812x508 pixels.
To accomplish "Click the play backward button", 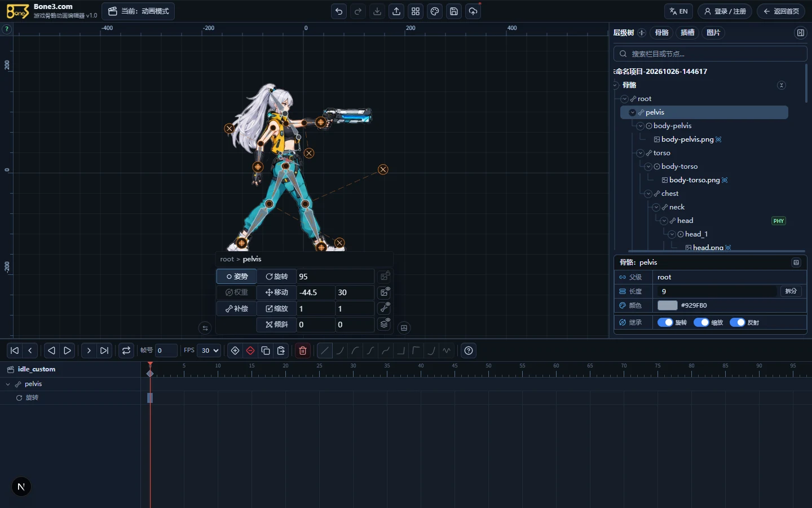I will 51,351.
